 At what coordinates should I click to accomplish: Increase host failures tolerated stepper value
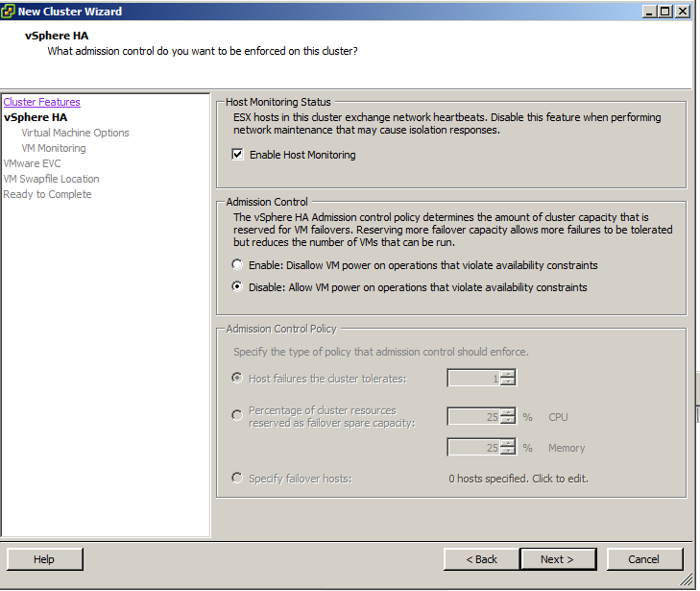tap(508, 374)
